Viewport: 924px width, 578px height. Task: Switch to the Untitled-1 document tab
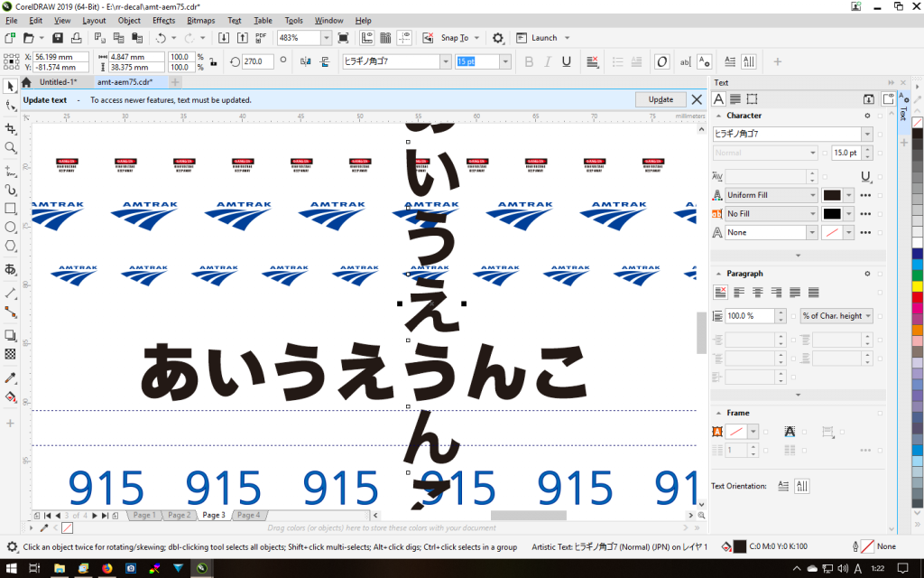[x=59, y=82]
